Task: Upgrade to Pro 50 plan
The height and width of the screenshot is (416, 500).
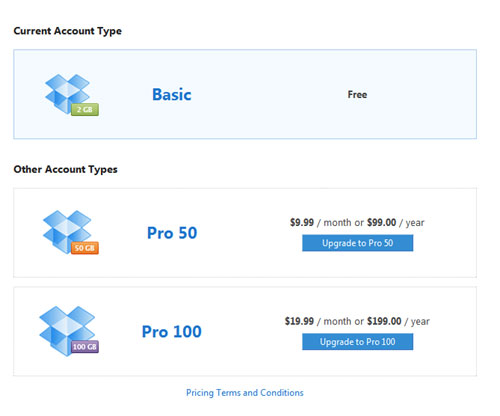Action: pyautogui.click(x=357, y=243)
